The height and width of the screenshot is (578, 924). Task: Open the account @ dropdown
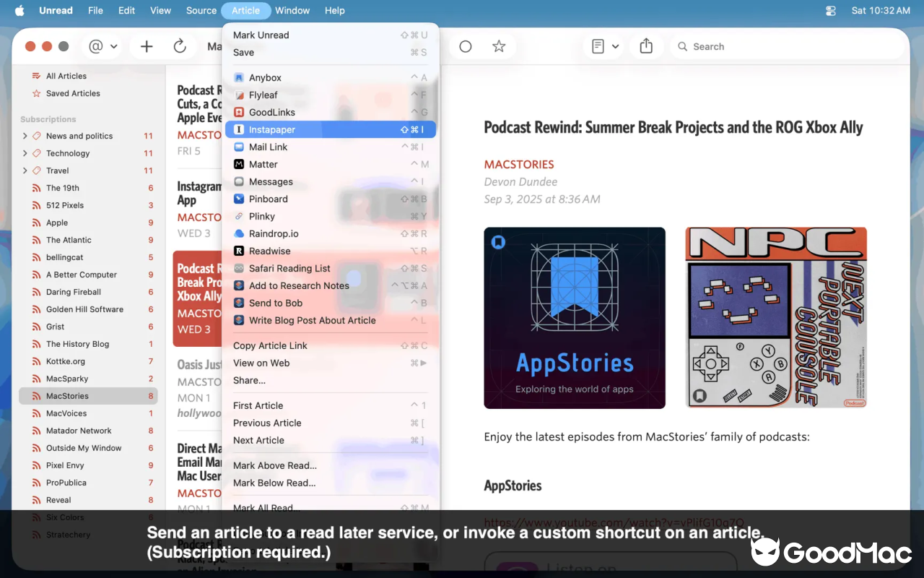click(x=103, y=46)
